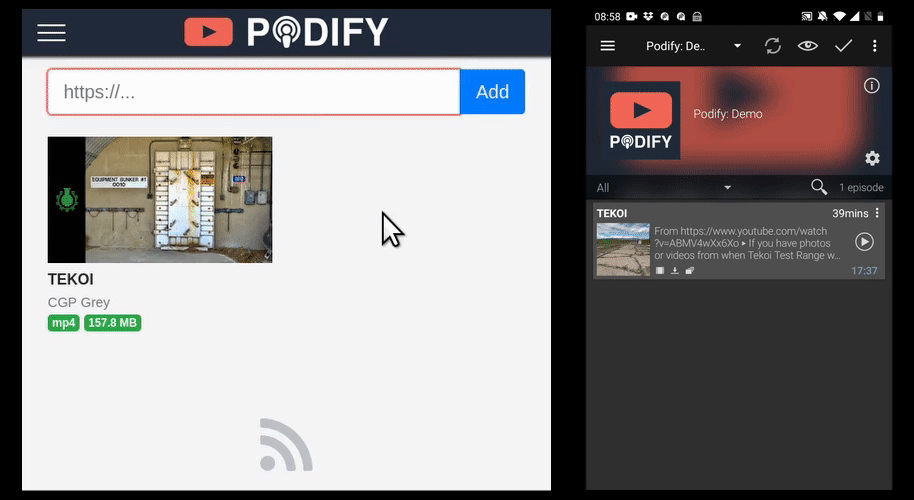914x500 pixels.
Task: Click the TEKOI title on web page
Action: 71,279
